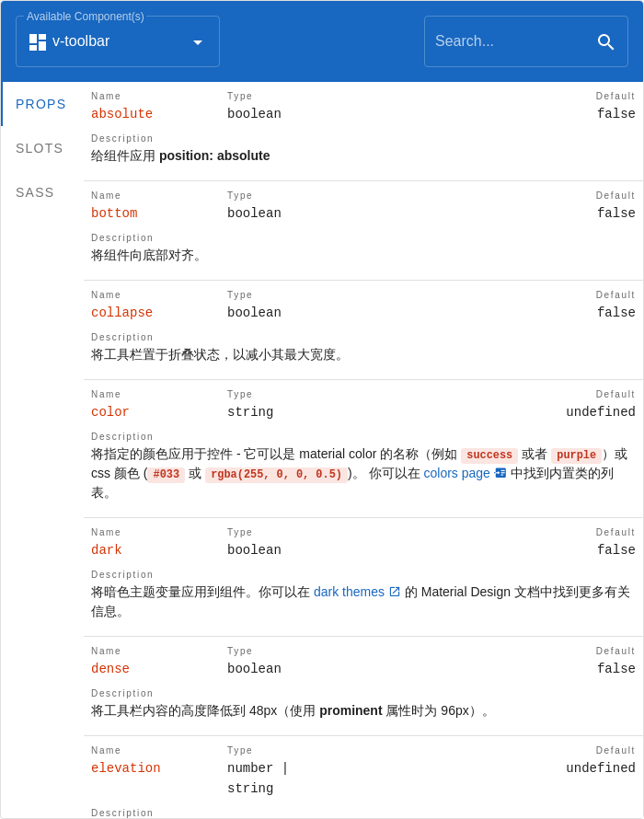Click the search magnifier icon
The width and height of the screenshot is (644, 819).
click(x=606, y=41)
